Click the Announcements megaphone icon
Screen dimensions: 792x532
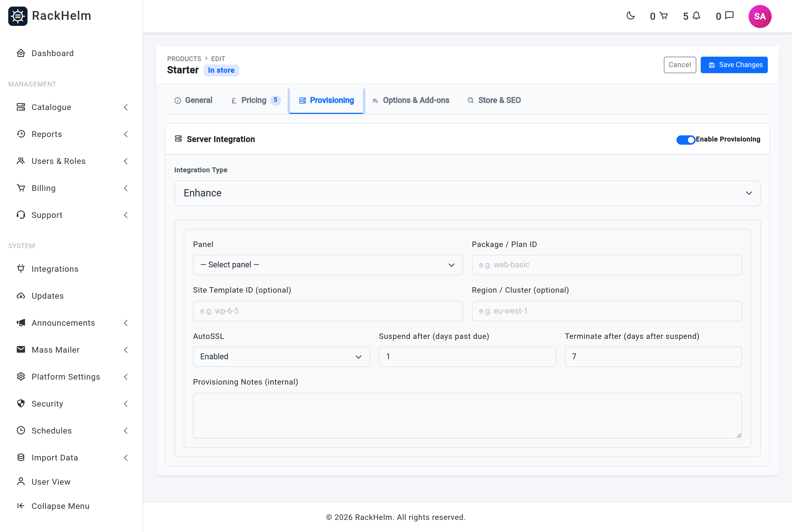(x=21, y=323)
